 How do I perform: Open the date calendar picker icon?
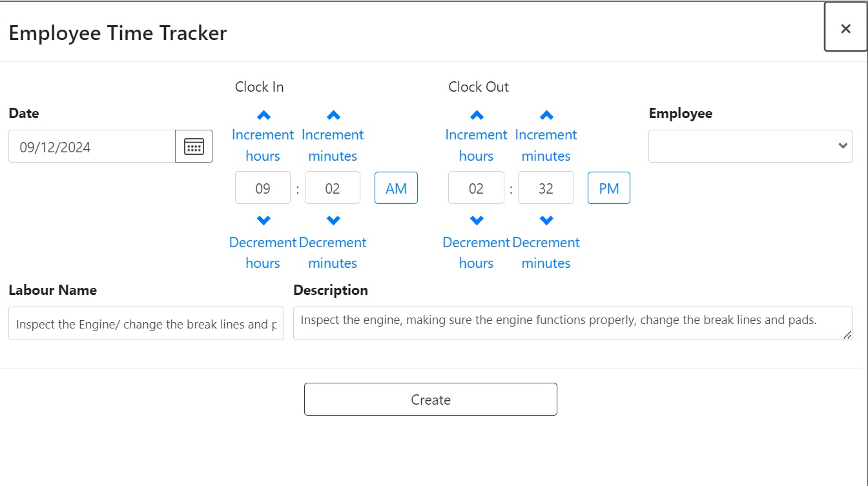[194, 146]
